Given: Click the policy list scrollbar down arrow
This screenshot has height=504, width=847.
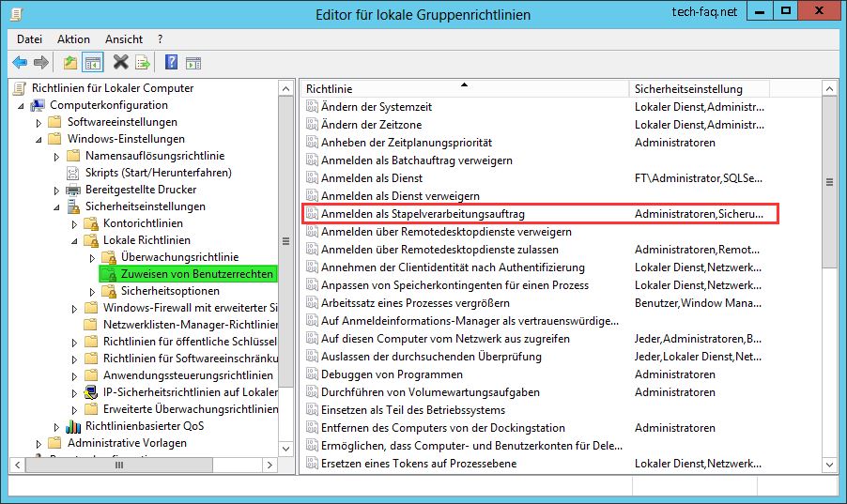Looking at the screenshot, I should click(x=829, y=464).
